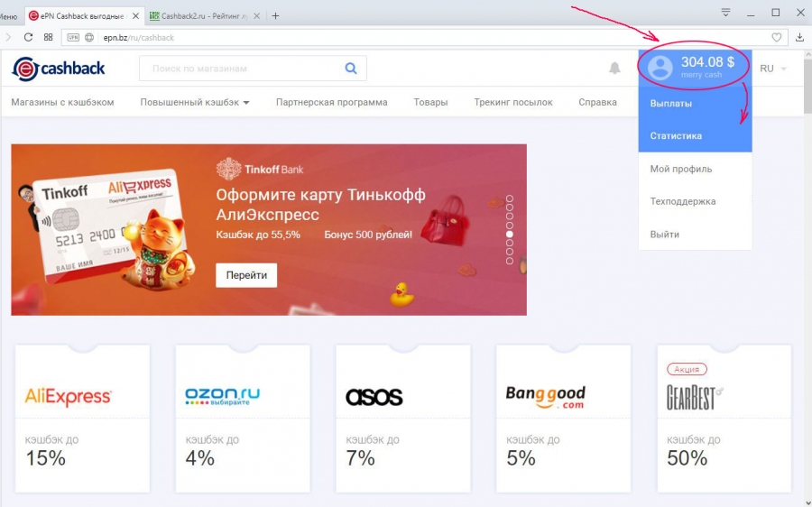This screenshot has height=507, width=812.
Task: Select Статистика in account menu
Action: tap(695, 135)
